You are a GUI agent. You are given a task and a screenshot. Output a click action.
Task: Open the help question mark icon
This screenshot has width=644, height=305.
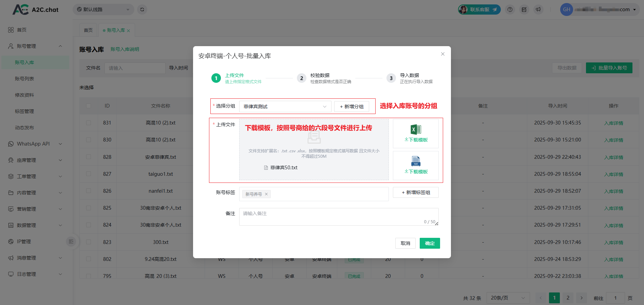coord(510,9)
